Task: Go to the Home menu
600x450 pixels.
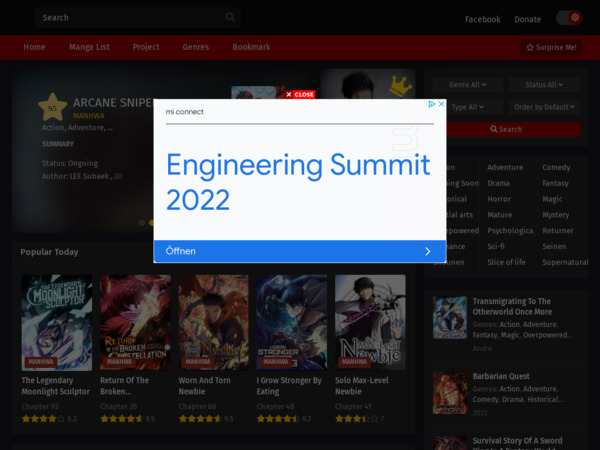Action: (x=34, y=47)
